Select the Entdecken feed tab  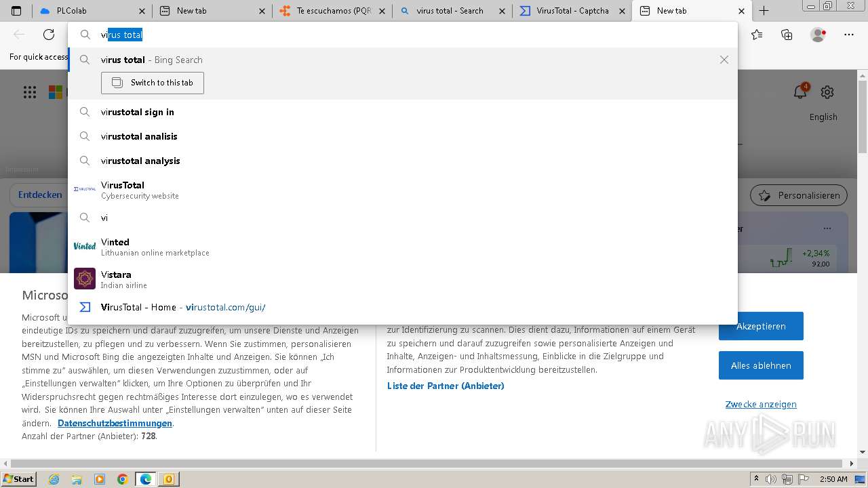pos(40,195)
